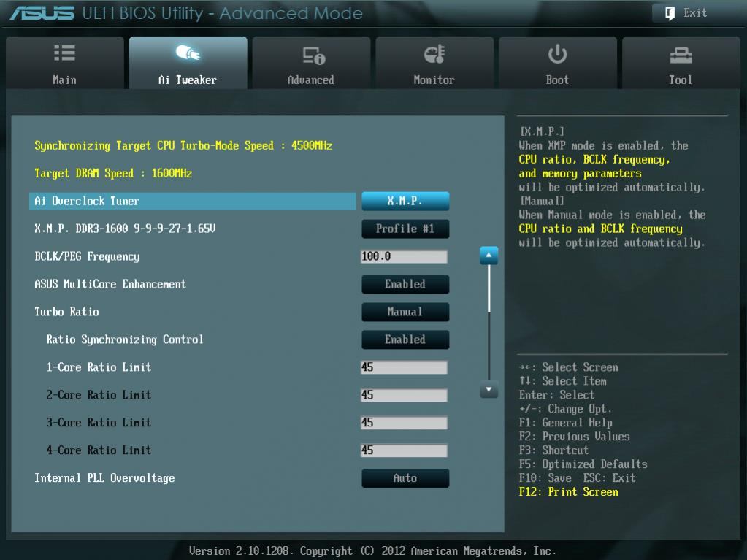This screenshot has width=747, height=560.
Task: Click the Version 2.10.1208 copyright text
Action: pos(372,551)
